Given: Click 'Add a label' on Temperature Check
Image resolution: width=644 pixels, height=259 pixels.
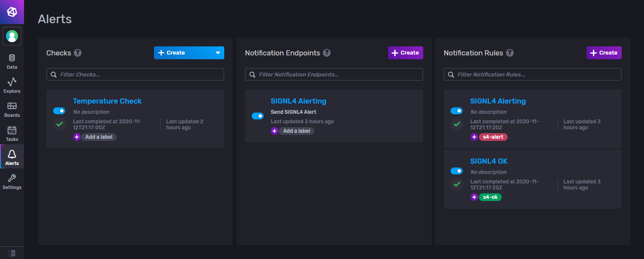Looking at the screenshot, I should pos(99,137).
